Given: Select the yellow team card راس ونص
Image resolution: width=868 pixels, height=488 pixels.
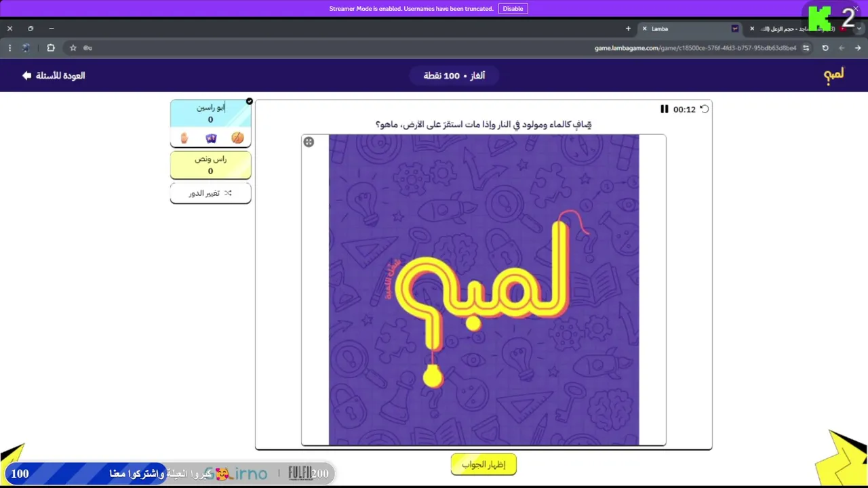Looking at the screenshot, I should pyautogui.click(x=210, y=165).
